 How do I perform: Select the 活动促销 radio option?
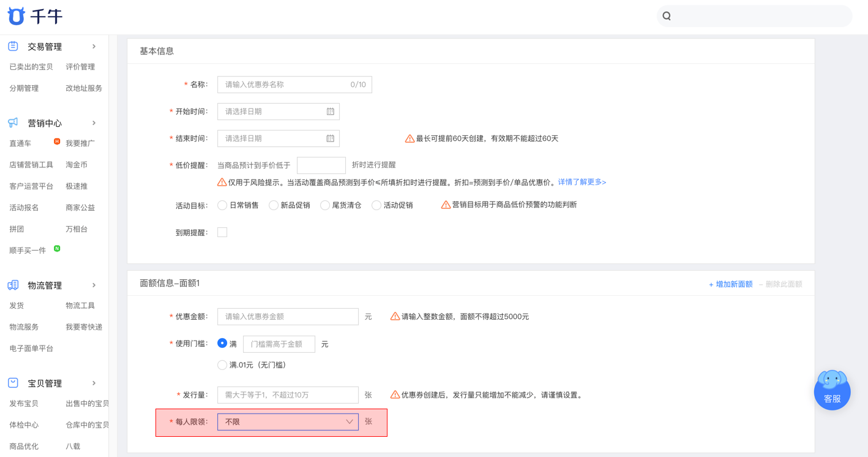coord(376,205)
